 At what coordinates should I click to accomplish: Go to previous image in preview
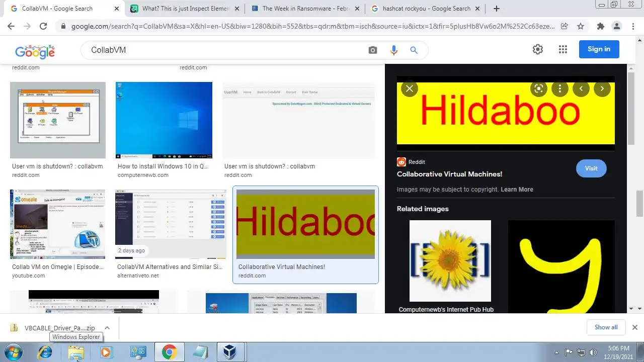click(581, 88)
